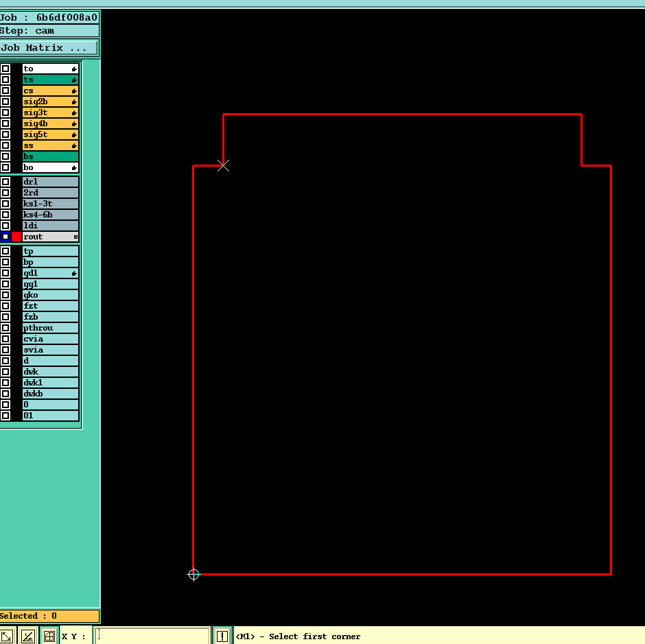The height and width of the screenshot is (644, 645).
Task: Click the angle and distance entry icon
Action: (x=28, y=636)
